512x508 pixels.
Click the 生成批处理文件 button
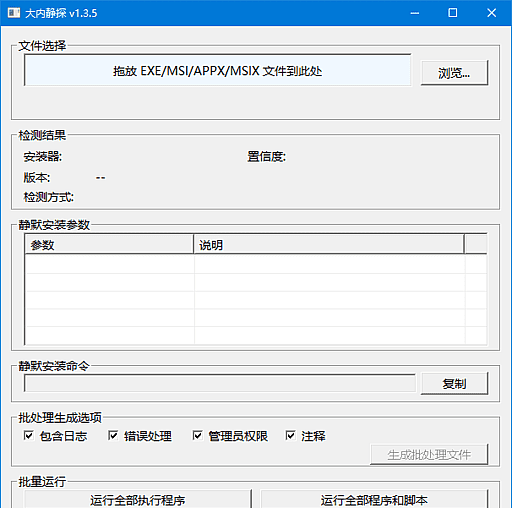pos(429,454)
